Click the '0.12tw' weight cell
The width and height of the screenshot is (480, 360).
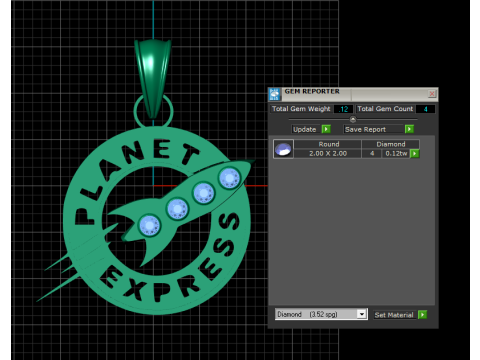[396, 153]
